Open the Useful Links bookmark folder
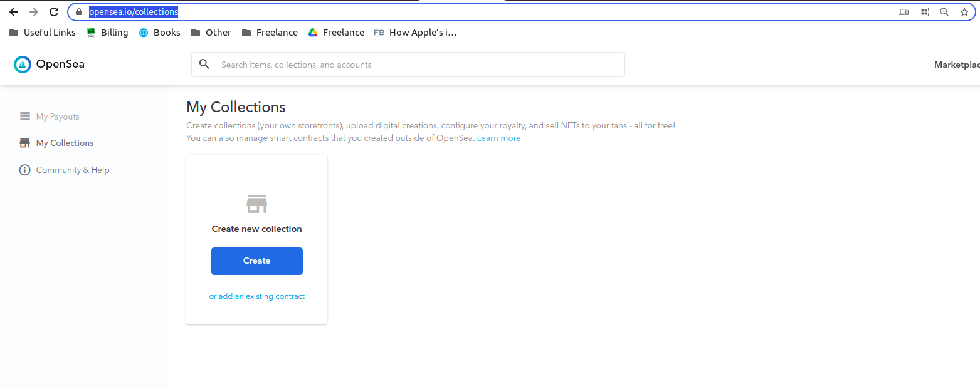Viewport: 980px width, 389px height. pos(42,33)
